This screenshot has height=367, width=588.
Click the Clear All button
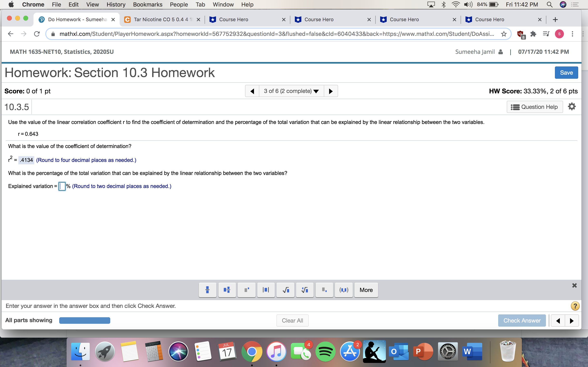(x=292, y=320)
